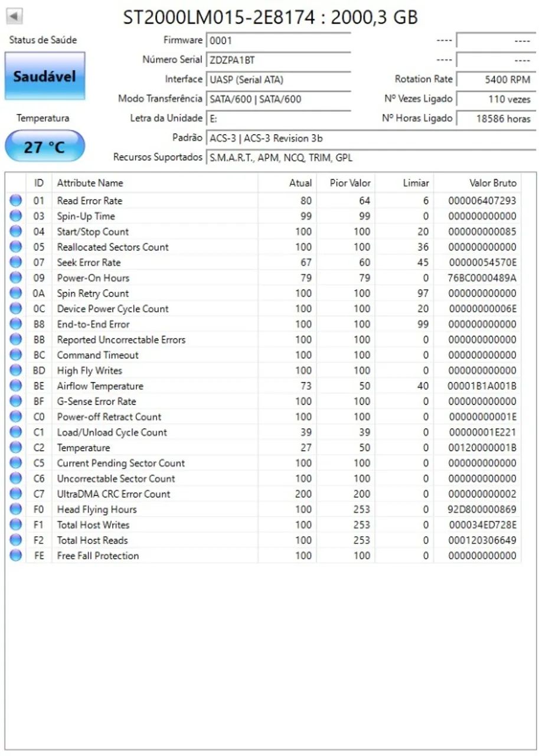Image resolution: width=539 pixels, height=756 pixels.
Task: Click the Recursos Suportados features field
Action: coord(371,158)
